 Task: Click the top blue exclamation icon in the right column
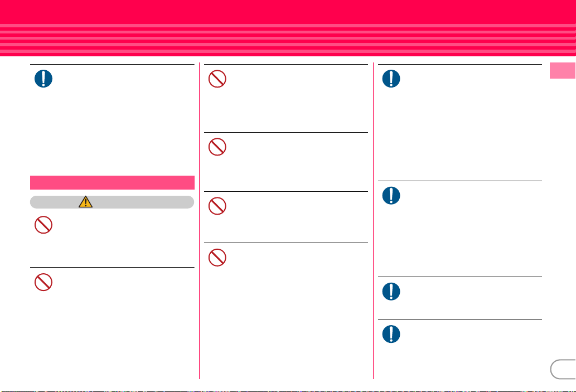pyautogui.click(x=391, y=79)
